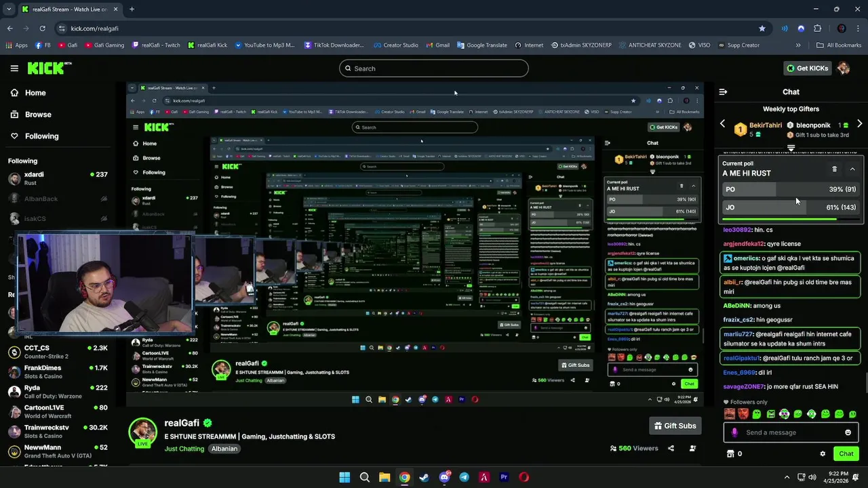Show next Weekly top Gifters with right chevron

[860, 124]
